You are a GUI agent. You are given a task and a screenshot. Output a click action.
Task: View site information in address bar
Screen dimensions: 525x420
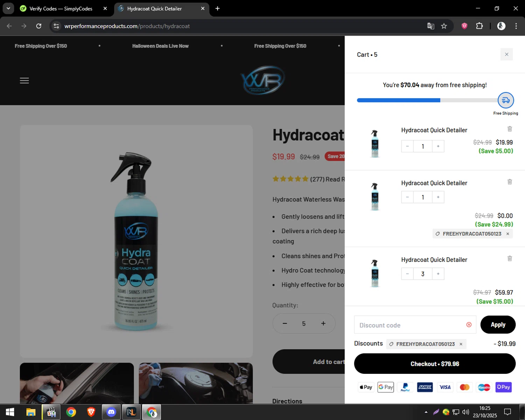56,26
